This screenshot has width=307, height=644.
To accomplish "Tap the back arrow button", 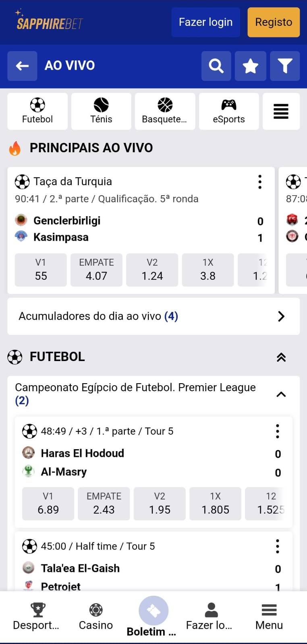I will (x=22, y=66).
